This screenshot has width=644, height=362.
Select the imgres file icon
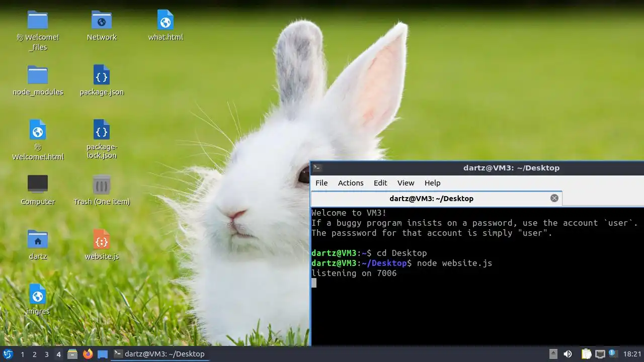click(38, 294)
